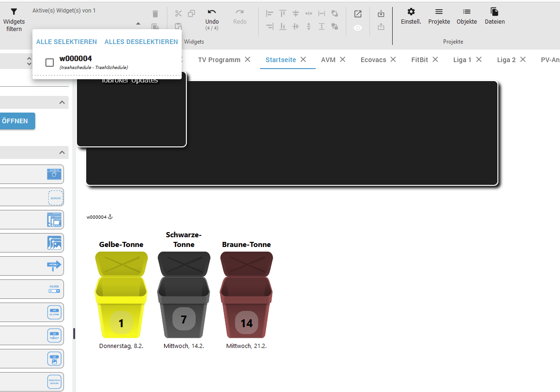Send widget to back icon
Screen dimensions: 560x392
[x=335, y=26]
